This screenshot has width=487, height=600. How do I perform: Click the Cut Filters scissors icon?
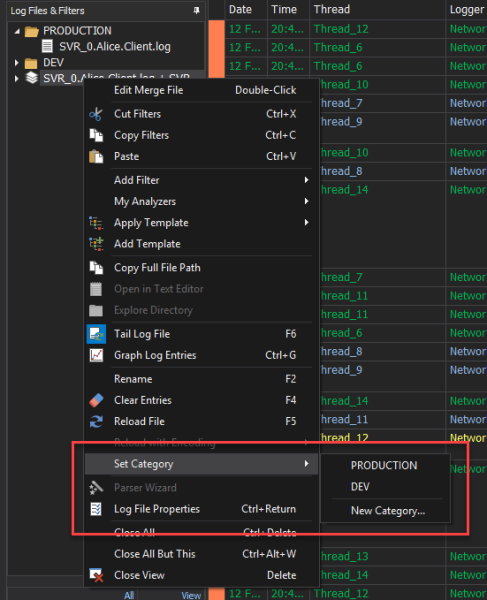[96, 114]
